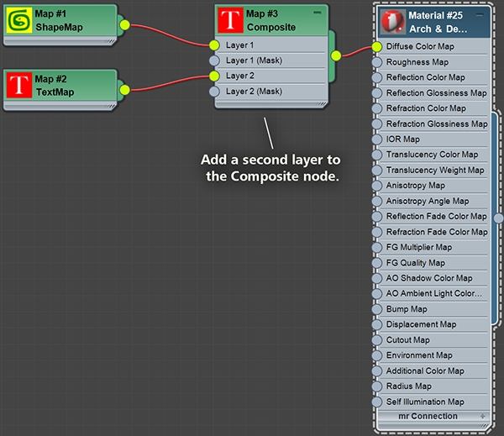Image resolution: width=504 pixels, height=436 pixels.
Task: Click the Translucency Weight Map socket
Action: click(377, 170)
